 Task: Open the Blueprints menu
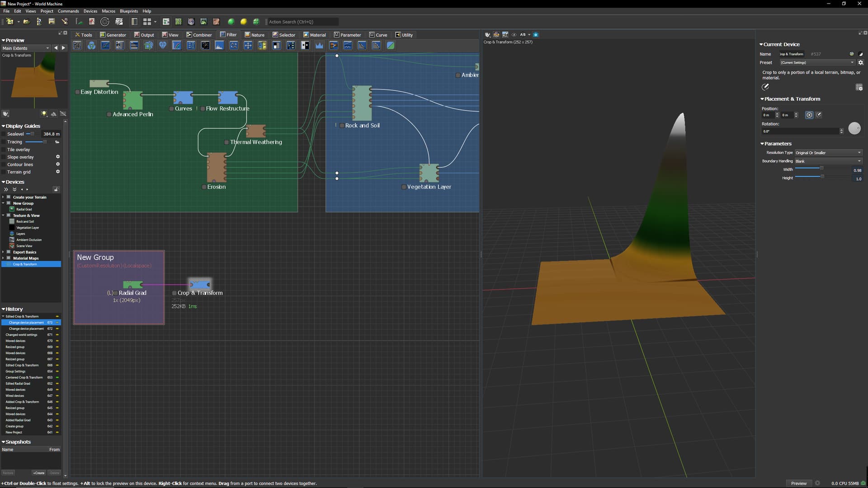[128, 11]
